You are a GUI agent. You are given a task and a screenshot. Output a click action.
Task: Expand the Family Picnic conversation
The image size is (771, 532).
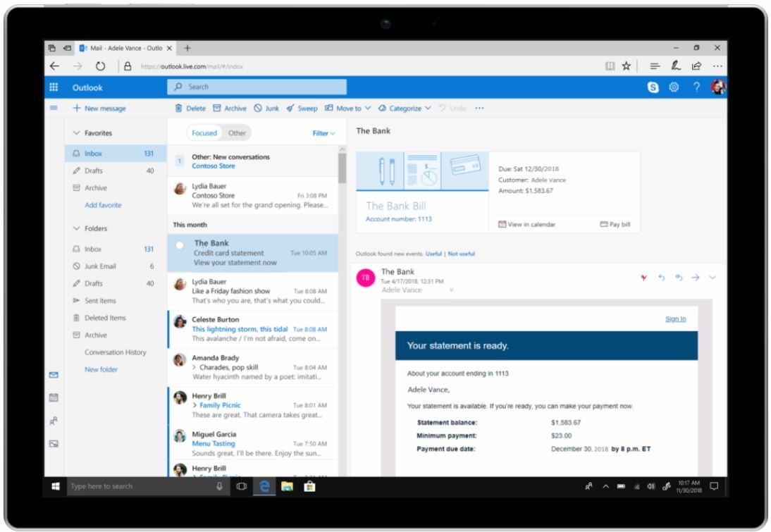click(195, 405)
